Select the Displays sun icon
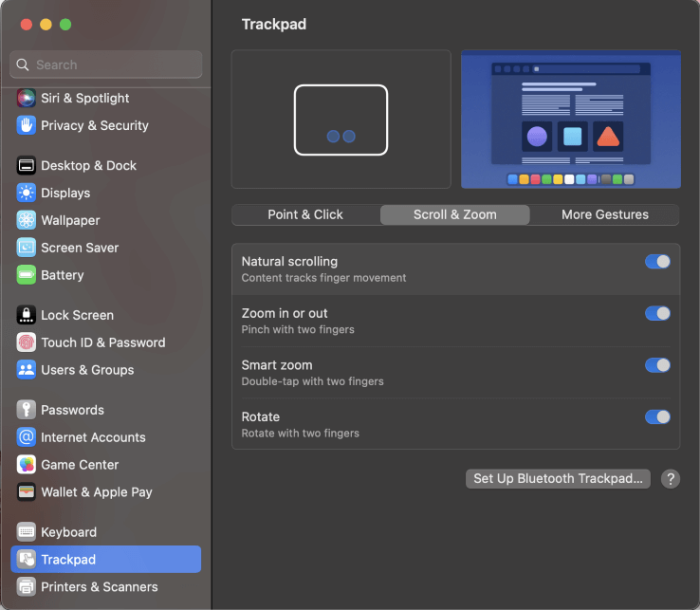700x610 pixels. (26, 193)
